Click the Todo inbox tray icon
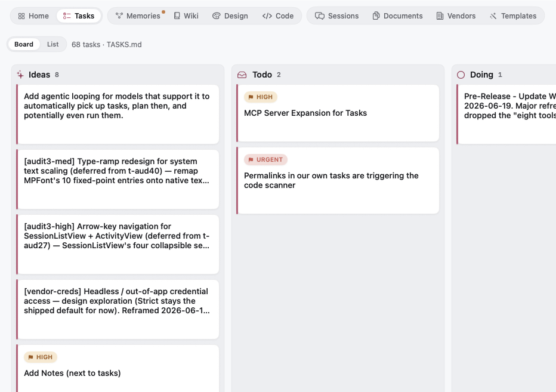The width and height of the screenshot is (556, 392). (x=242, y=75)
